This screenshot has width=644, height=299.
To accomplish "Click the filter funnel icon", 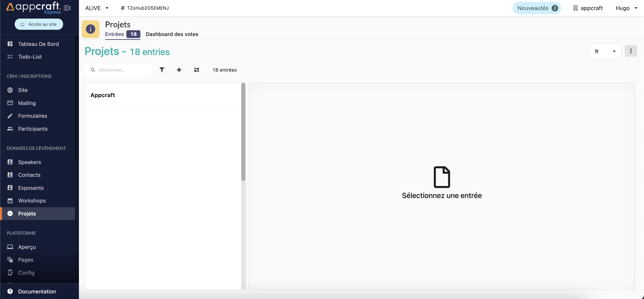I will pyautogui.click(x=162, y=70).
